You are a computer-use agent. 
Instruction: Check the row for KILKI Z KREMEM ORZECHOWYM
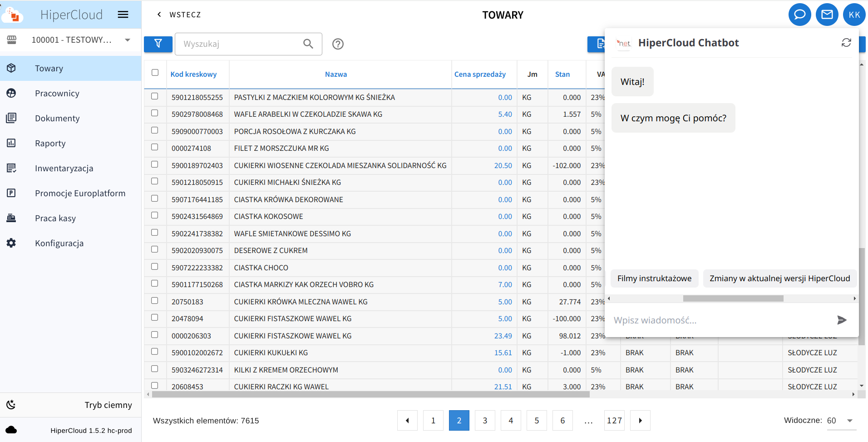point(155,369)
